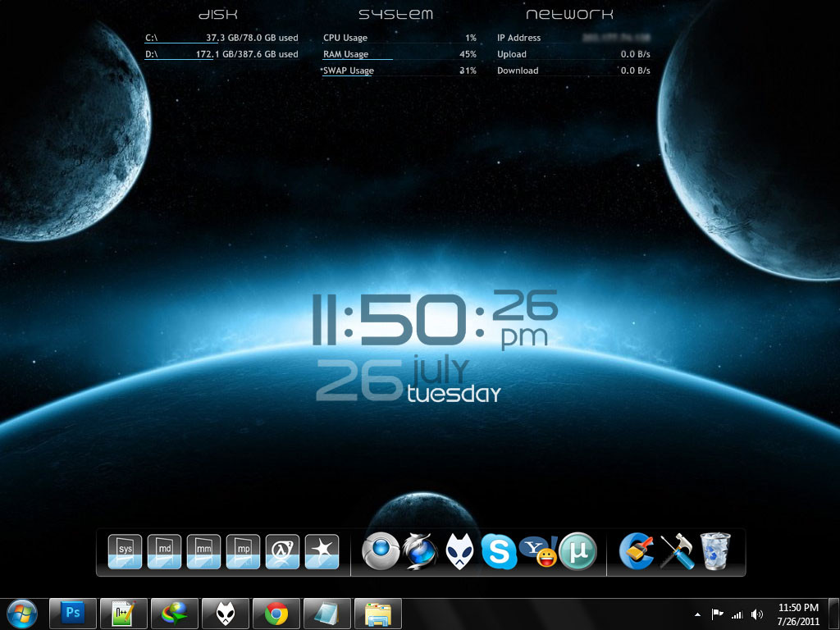Viewport: 840px width, 630px height.
Task: Open the 'mm' dock shortcut
Action: [x=203, y=551]
